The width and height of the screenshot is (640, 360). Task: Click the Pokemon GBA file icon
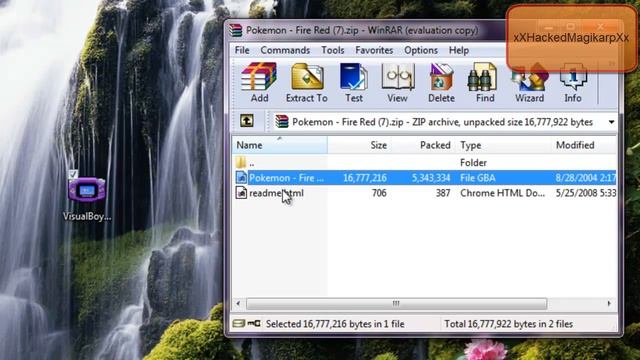pos(241,178)
